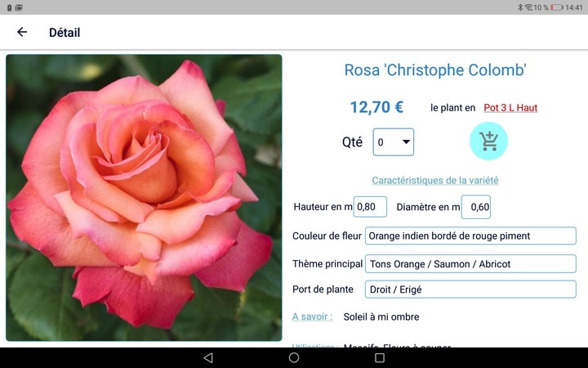Tap the Diamètre en m field

coord(476,207)
